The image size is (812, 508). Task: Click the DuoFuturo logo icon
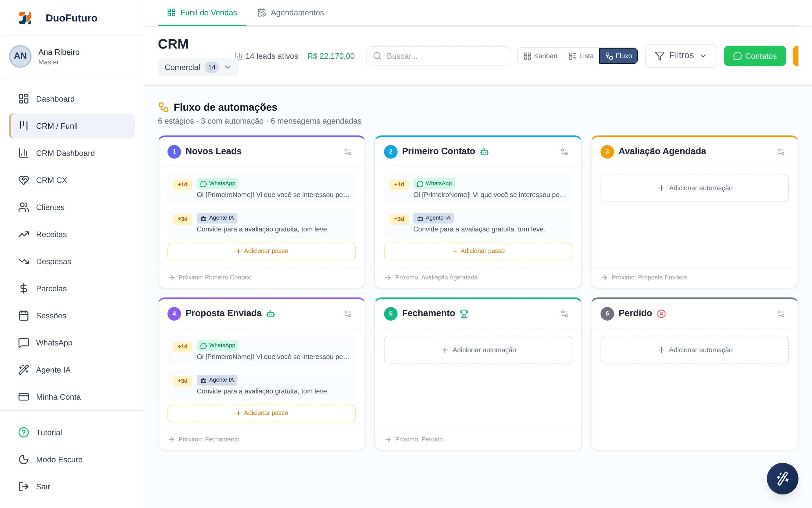pyautogui.click(x=25, y=18)
